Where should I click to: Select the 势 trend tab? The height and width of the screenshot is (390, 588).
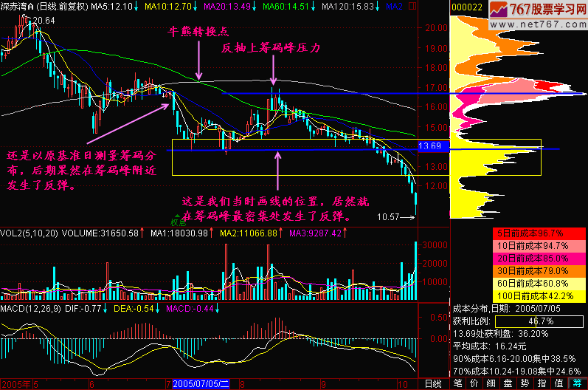[x=524, y=383]
